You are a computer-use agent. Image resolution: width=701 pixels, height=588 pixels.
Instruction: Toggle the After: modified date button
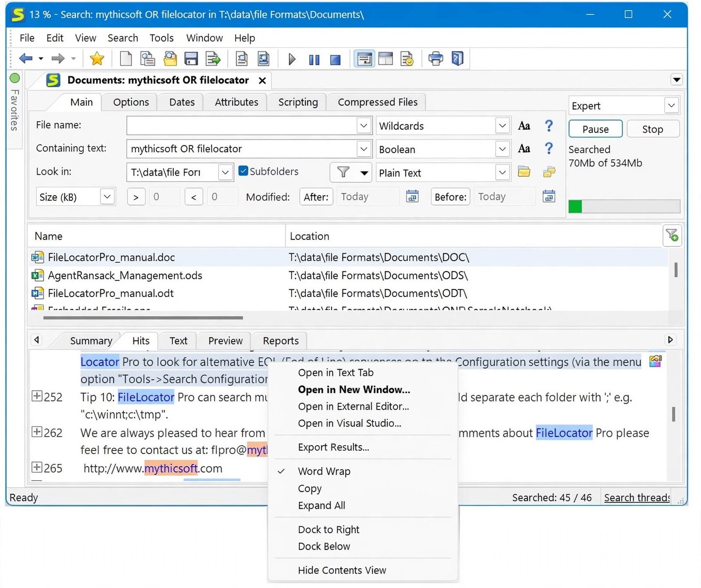click(316, 197)
